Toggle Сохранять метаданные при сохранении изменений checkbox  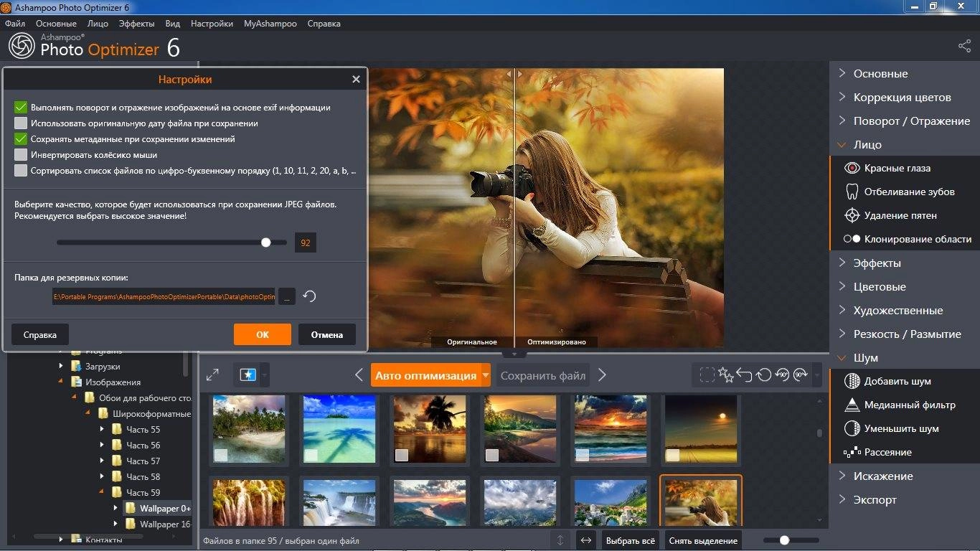click(20, 139)
